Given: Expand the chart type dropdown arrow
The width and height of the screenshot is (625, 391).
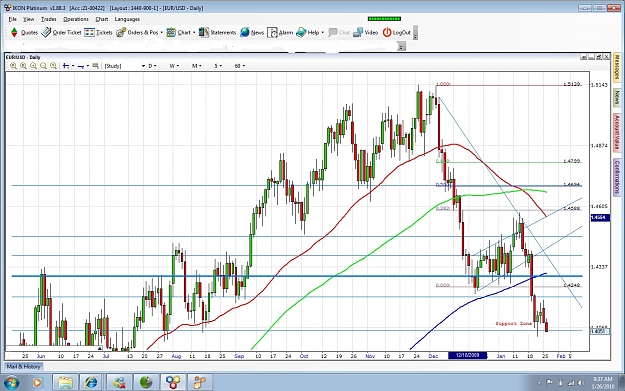Looking at the screenshot, I should 73,66.
